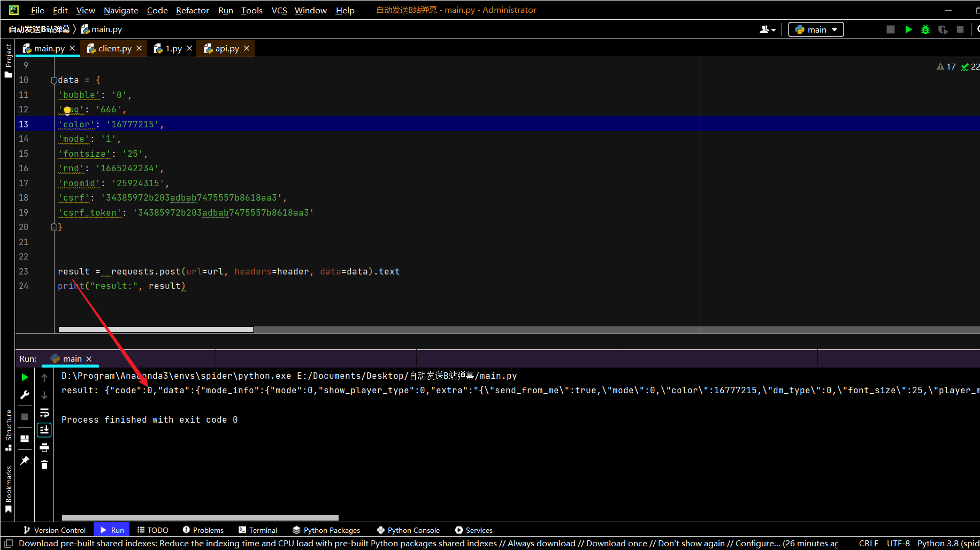
Task: Click the console horizontal scrollbar thumb
Action: 200,518
